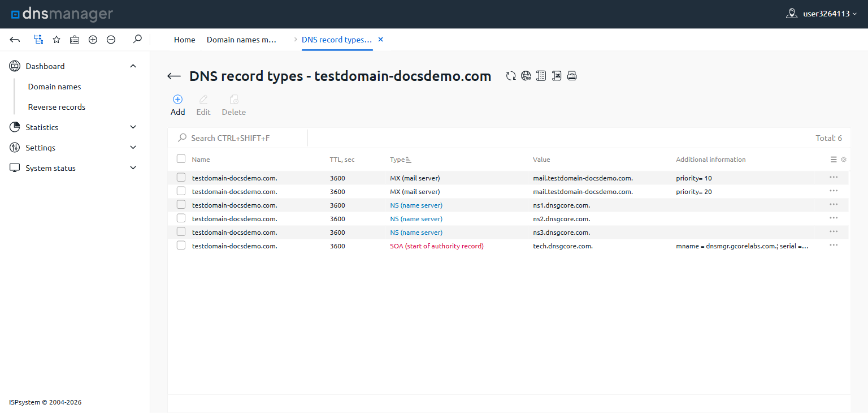Open the three-dots menu for ns3.dnsgcore.com row
868x413 pixels.
(834, 231)
